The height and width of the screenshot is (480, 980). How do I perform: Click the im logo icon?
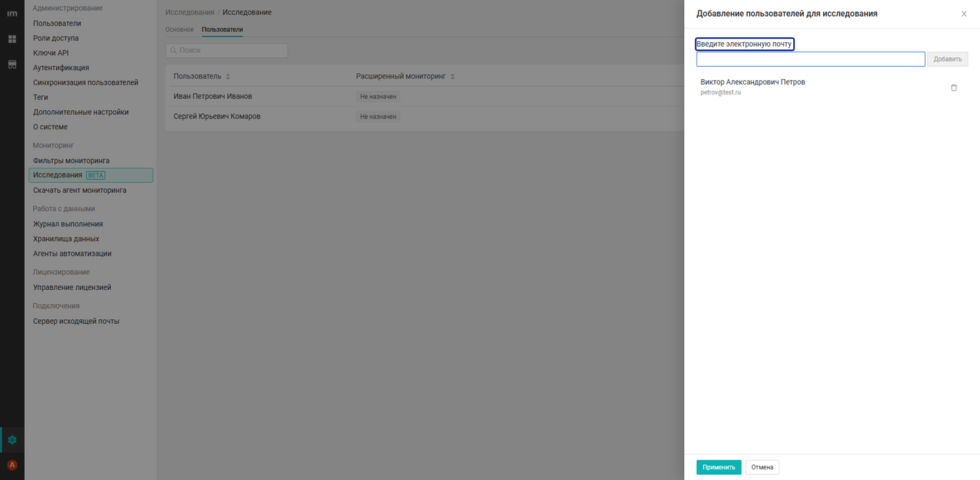[x=12, y=13]
